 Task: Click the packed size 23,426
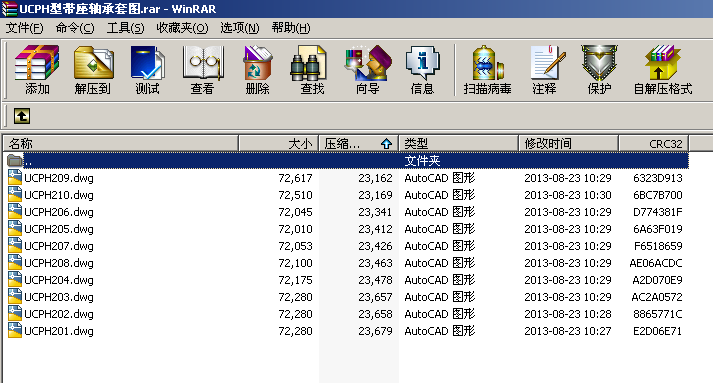pos(375,246)
